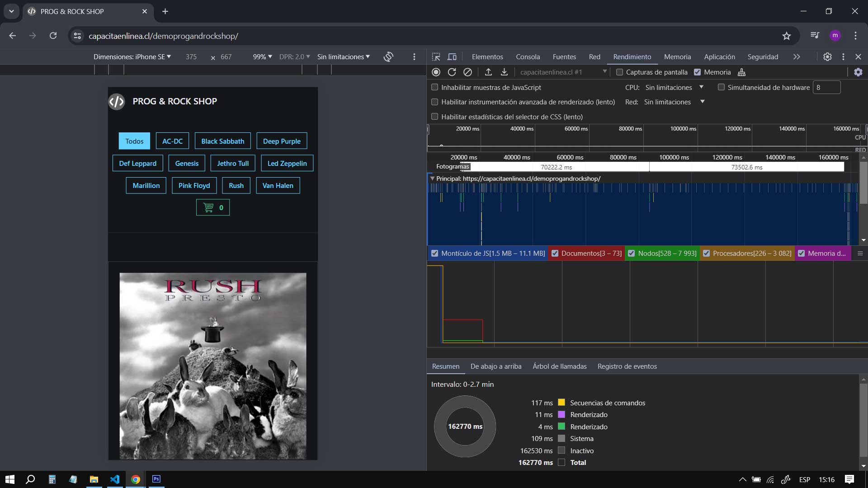Switch to the Consola tab
The width and height of the screenshot is (868, 488).
pos(528,56)
